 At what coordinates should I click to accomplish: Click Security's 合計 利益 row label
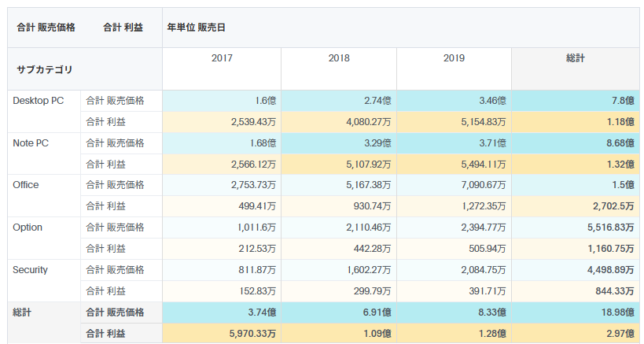coord(105,292)
